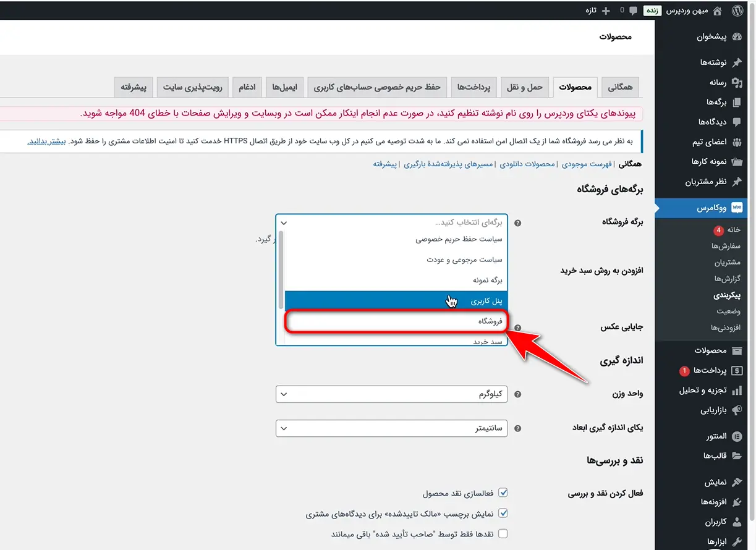The image size is (756, 550).
Task: Click the بیشتر بدانید link
Action: 46,142
